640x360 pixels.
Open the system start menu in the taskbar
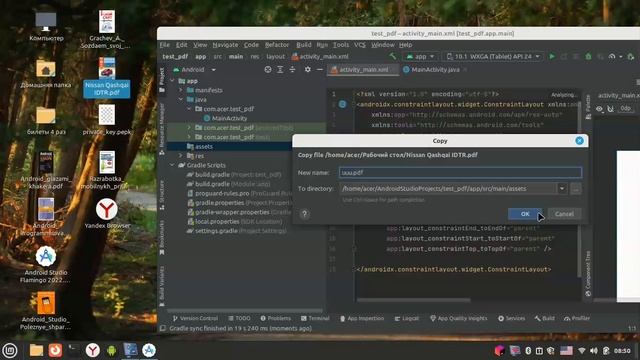10,350
